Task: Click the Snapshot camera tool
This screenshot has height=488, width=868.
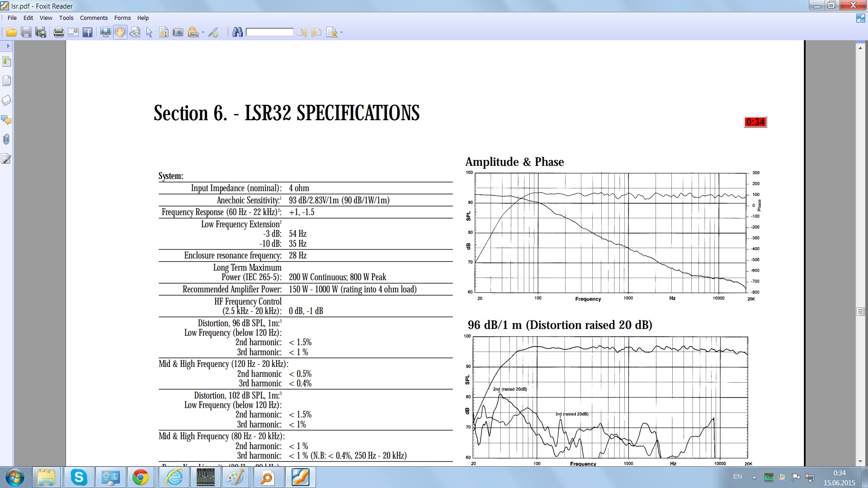Action: (x=178, y=32)
